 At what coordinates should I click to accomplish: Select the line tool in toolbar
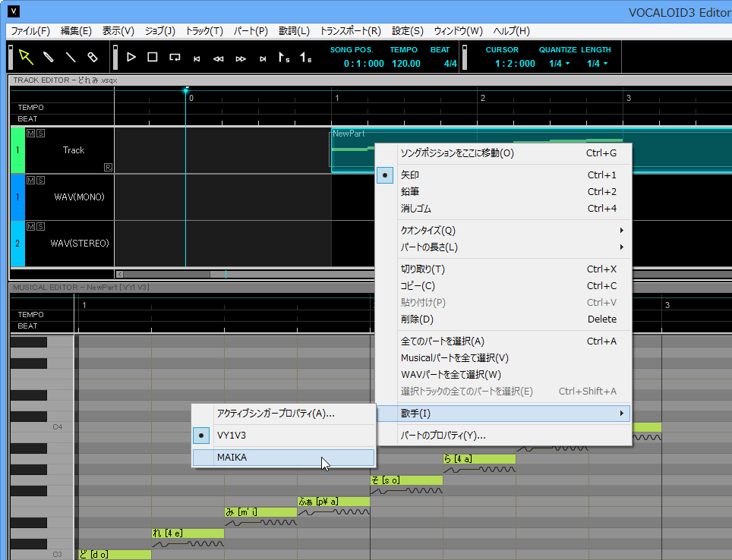pyautogui.click(x=71, y=57)
